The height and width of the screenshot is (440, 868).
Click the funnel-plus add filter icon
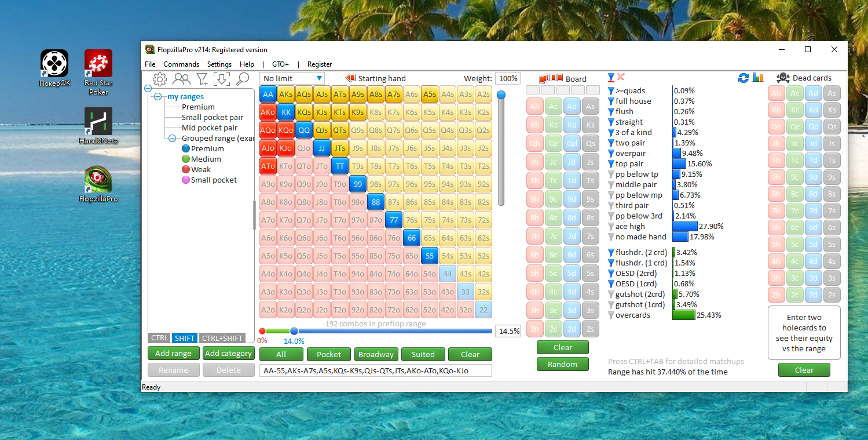pos(202,79)
